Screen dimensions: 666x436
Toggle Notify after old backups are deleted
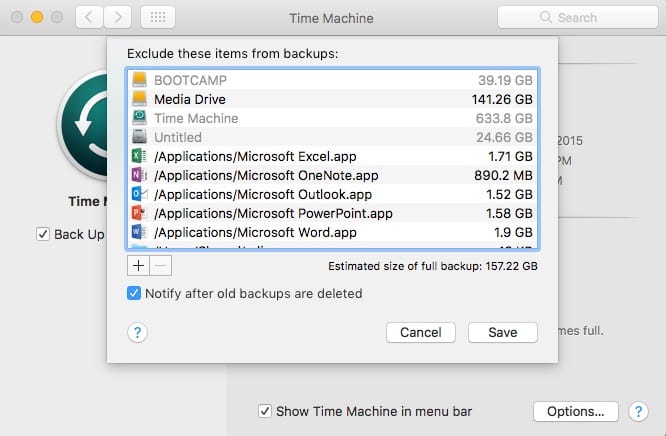click(x=133, y=293)
